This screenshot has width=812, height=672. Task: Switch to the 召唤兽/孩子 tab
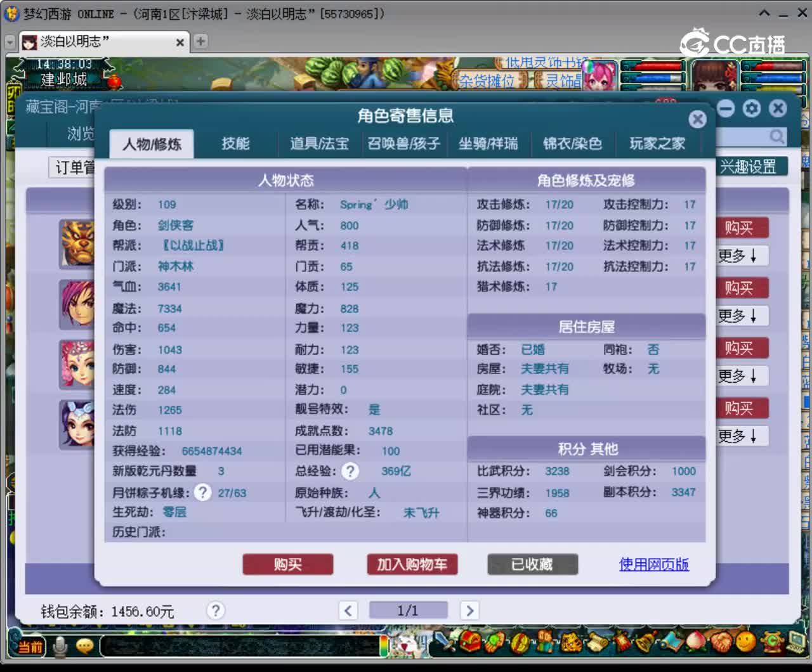404,144
